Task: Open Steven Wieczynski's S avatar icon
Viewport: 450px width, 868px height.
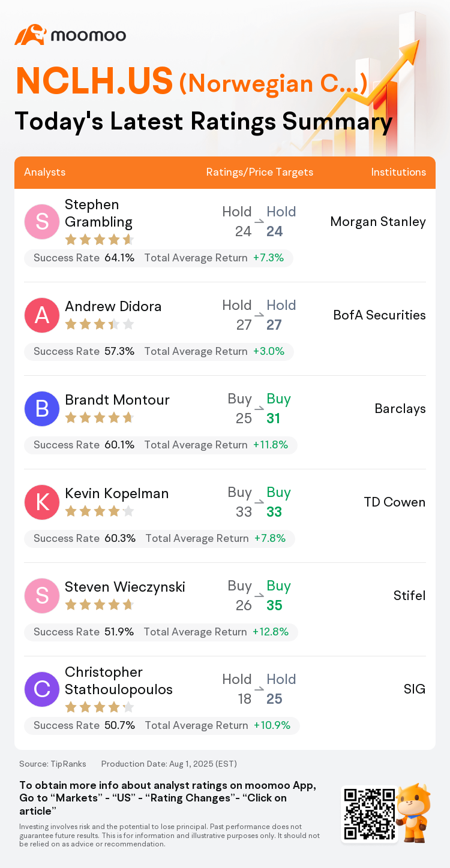Action: (x=42, y=596)
